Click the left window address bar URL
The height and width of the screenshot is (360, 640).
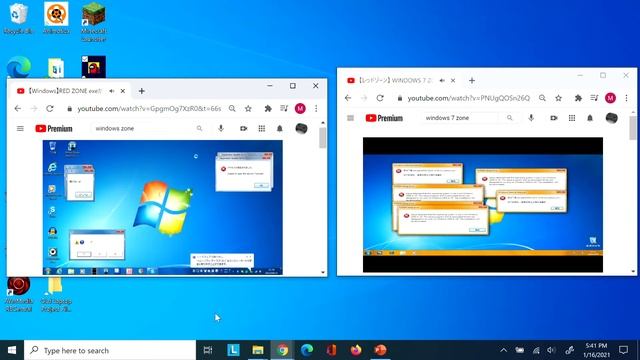point(149,109)
